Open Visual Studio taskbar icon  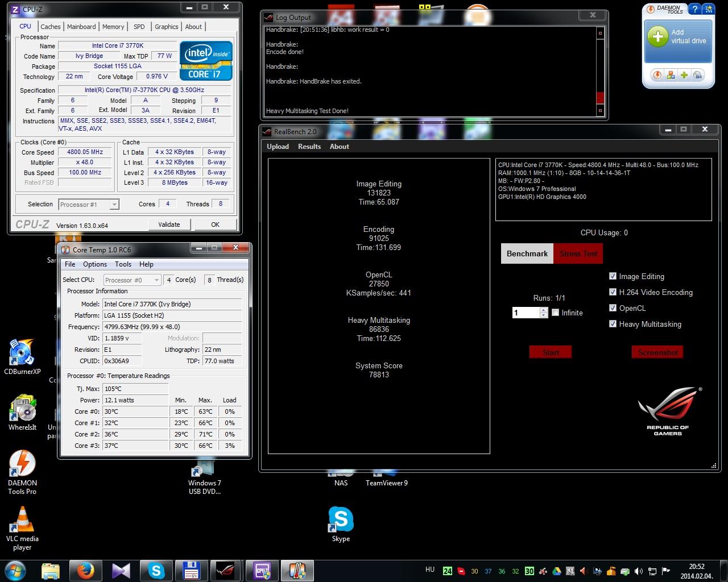coord(121,571)
